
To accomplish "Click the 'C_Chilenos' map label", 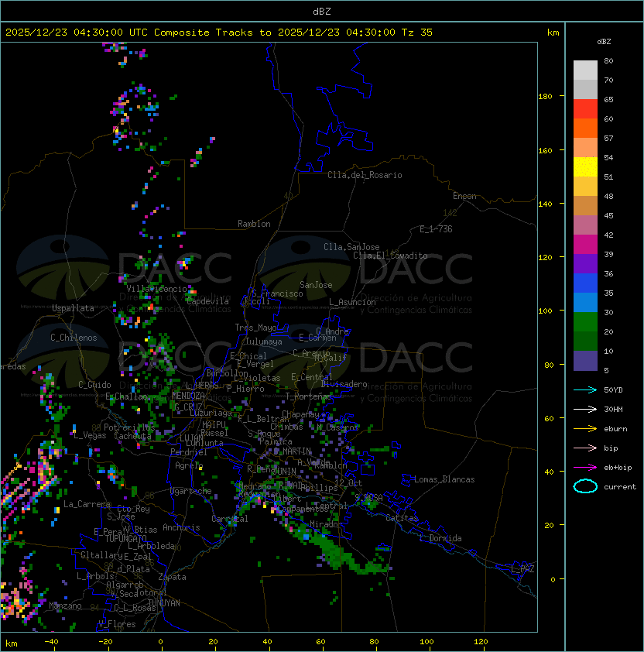I will (74, 338).
